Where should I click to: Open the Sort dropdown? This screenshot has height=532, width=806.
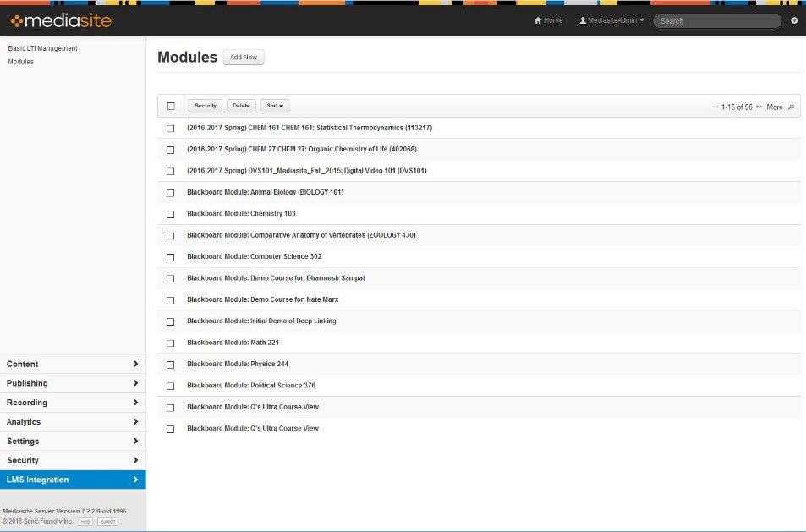[x=275, y=105]
